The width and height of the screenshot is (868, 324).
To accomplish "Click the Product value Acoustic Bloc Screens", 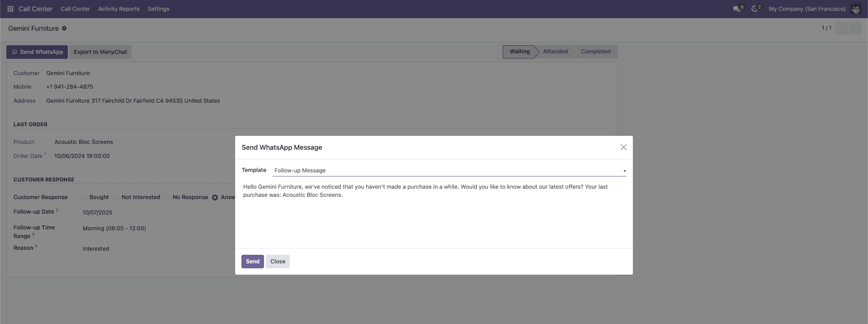I will click(84, 142).
